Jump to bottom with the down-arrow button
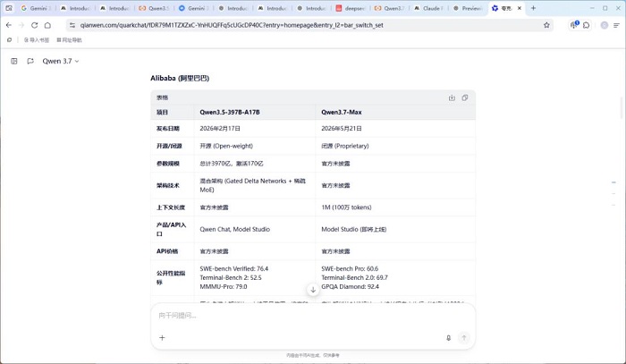Viewport: 626px width, 364px height. pos(313,290)
